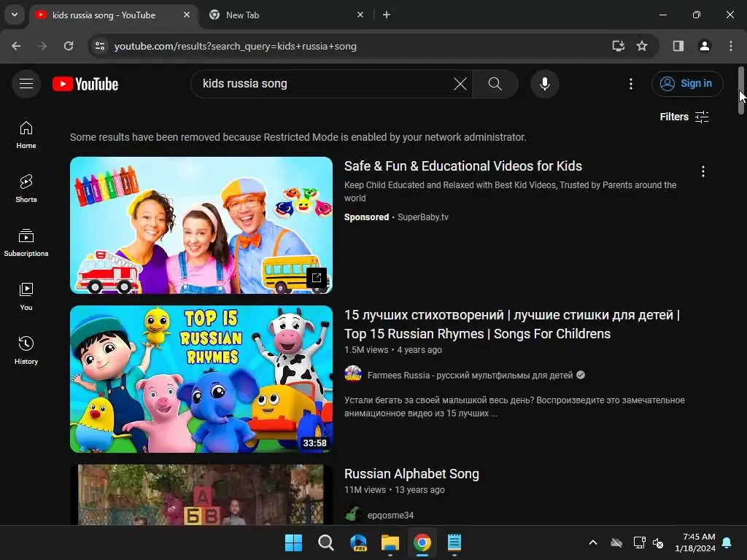Click the Sign in button

pos(687,84)
